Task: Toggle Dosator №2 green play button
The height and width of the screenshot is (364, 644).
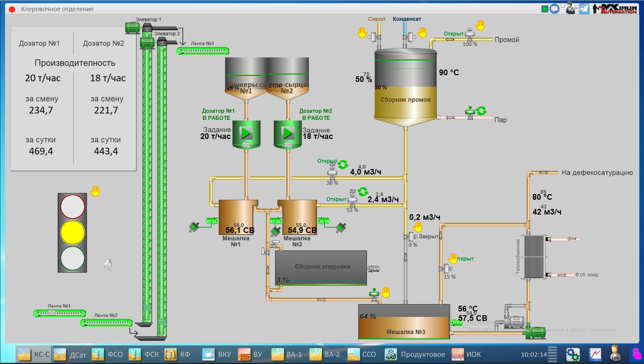Action: 288,134
